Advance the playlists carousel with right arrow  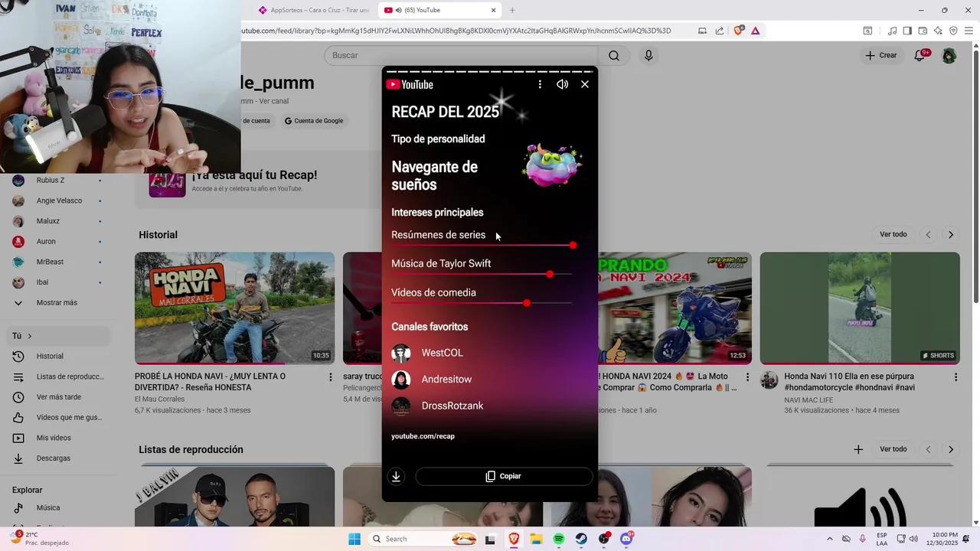(951, 449)
